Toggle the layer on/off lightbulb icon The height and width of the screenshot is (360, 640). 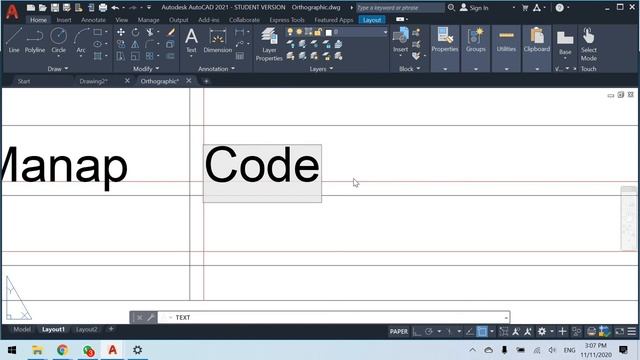pyautogui.click(x=290, y=32)
